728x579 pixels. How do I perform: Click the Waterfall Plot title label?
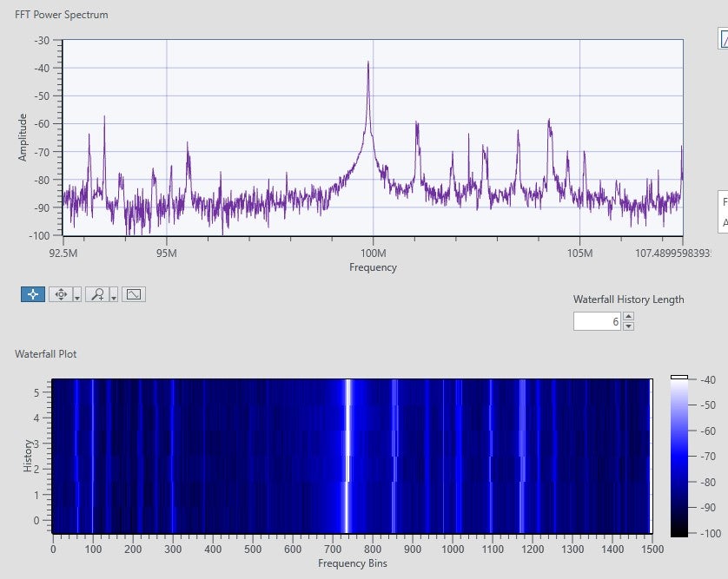coord(44,354)
